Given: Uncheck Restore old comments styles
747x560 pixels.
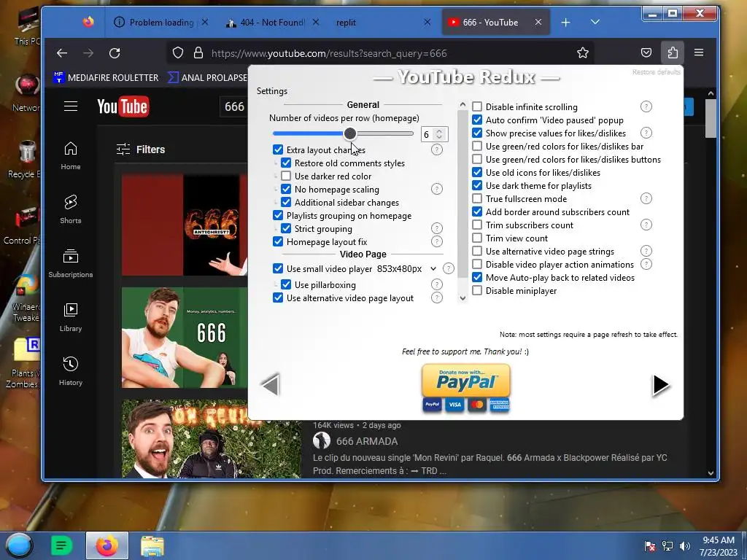Looking at the screenshot, I should point(286,163).
